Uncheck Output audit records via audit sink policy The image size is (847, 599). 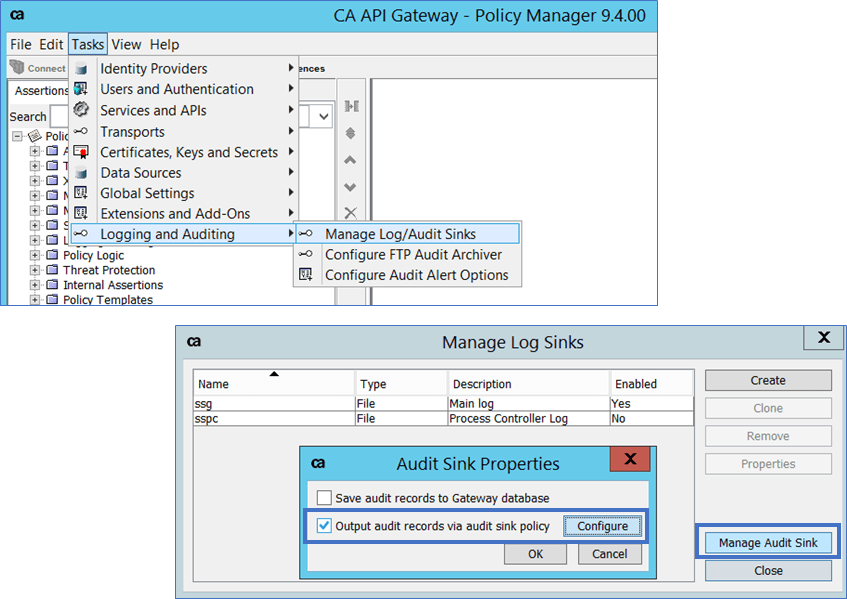coord(324,526)
